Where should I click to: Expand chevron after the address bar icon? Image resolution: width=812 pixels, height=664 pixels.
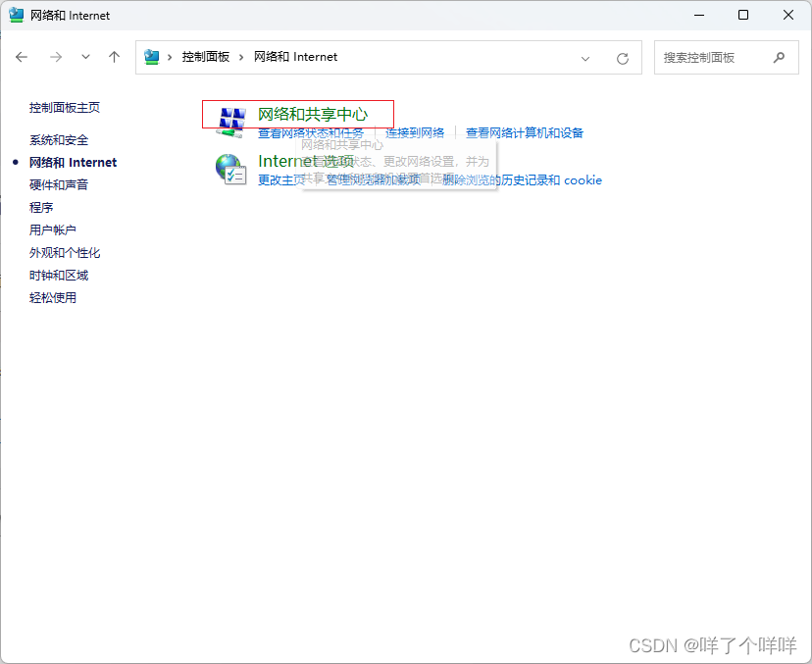pyautogui.click(x=170, y=57)
